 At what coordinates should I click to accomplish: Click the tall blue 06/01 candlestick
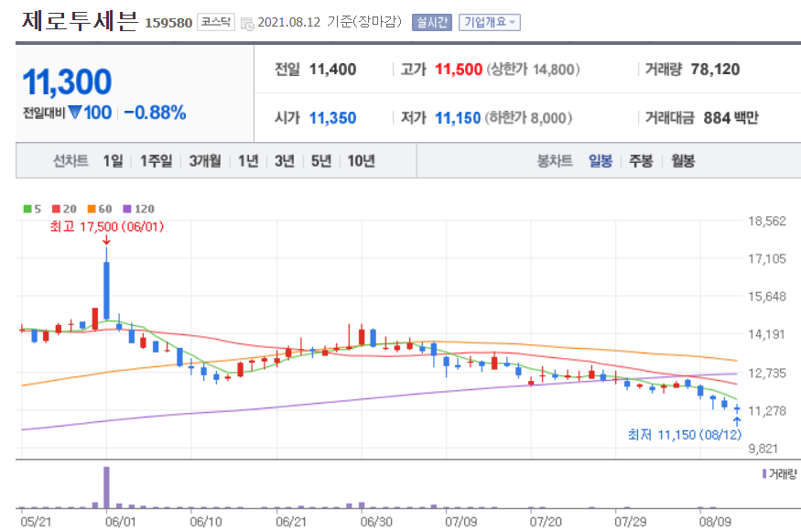106,289
